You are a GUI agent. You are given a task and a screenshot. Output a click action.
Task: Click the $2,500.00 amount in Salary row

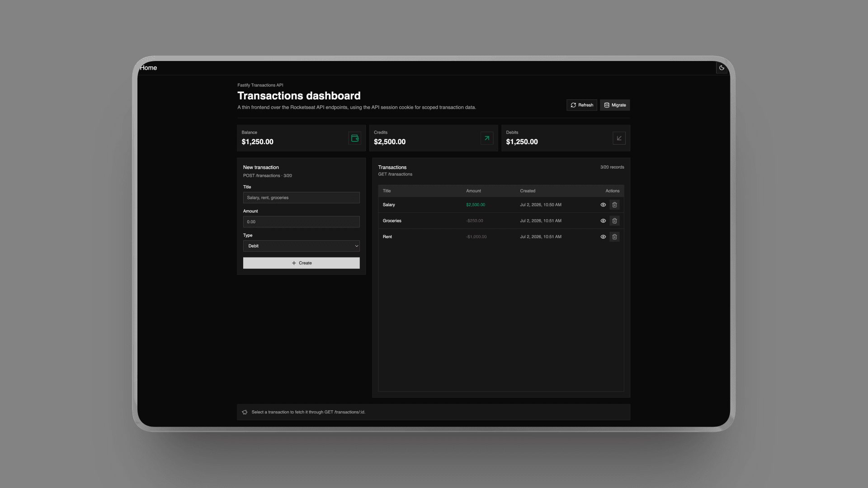tap(476, 205)
